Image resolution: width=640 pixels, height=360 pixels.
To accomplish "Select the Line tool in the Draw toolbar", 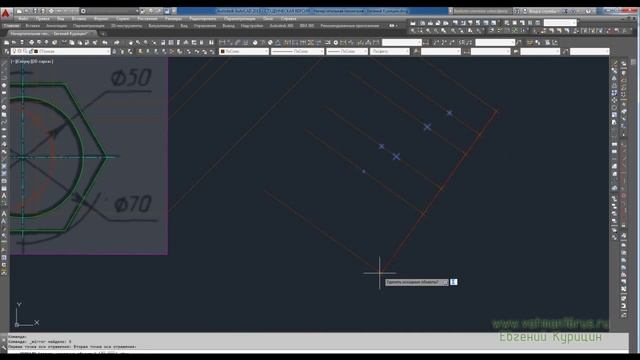I will coord(4,63).
